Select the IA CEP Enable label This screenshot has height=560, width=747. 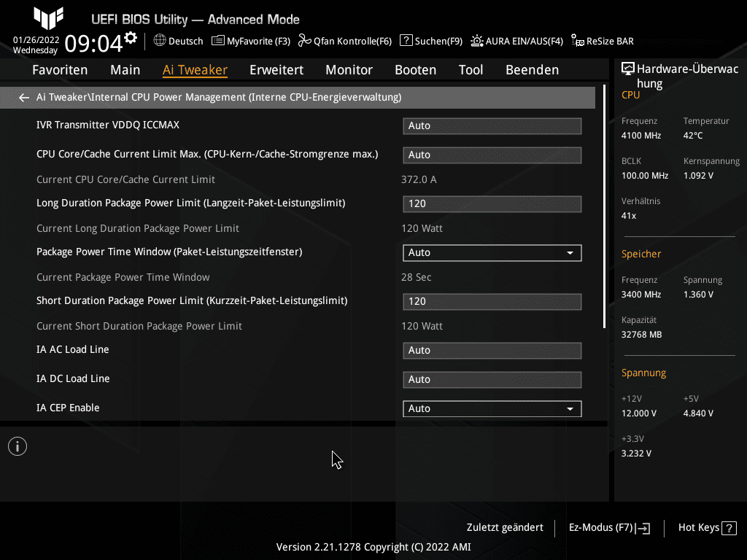tap(68, 408)
